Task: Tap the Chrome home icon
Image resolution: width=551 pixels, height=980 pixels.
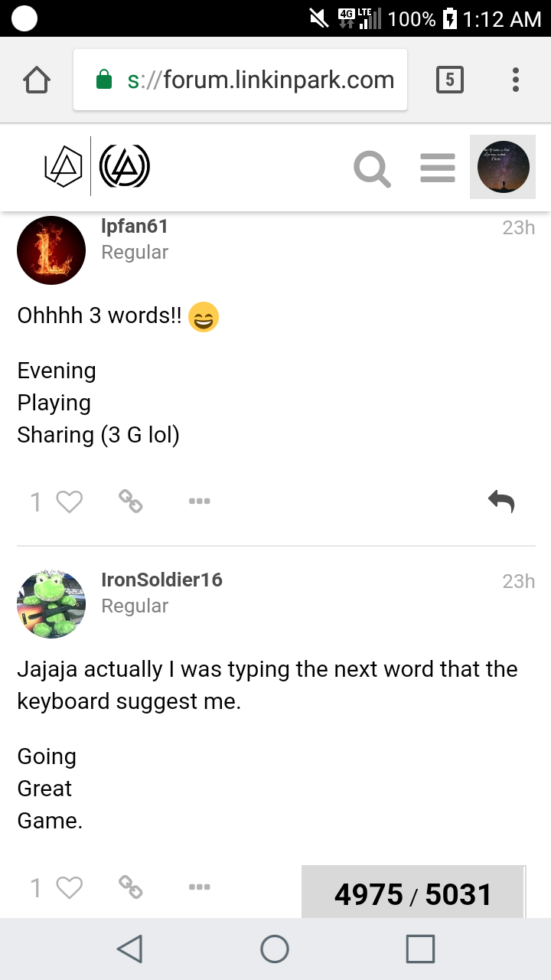Action: [x=37, y=80]
